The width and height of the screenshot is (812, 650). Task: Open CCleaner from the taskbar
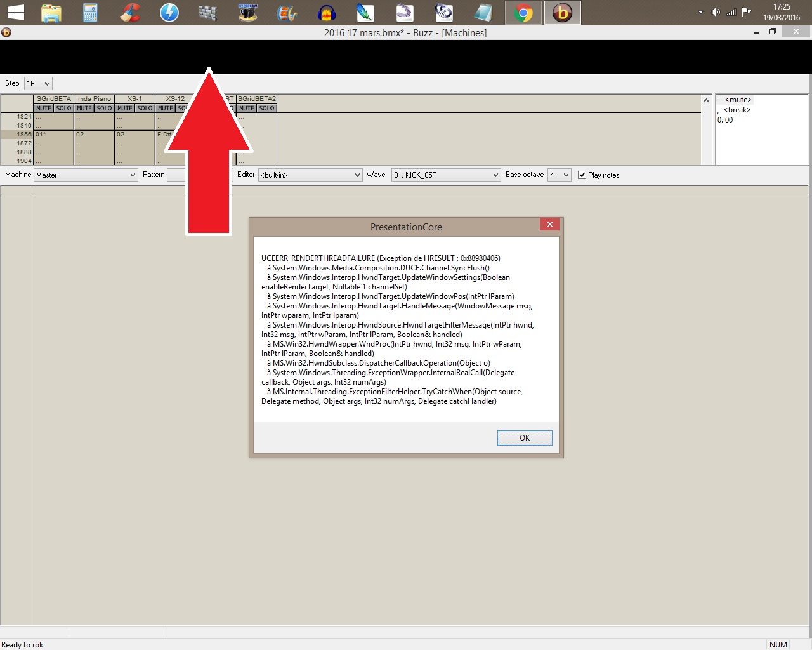pos(130,13)
